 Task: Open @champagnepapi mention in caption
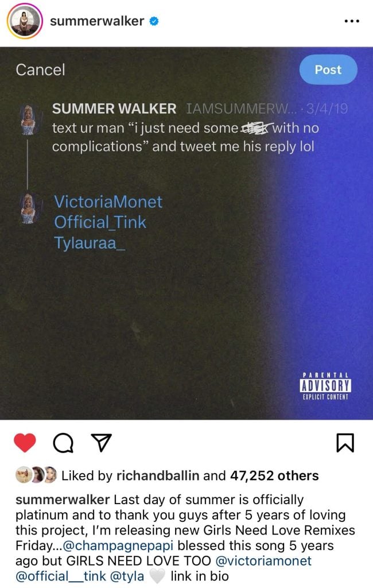pyautogui.click(x=118, y=546)
